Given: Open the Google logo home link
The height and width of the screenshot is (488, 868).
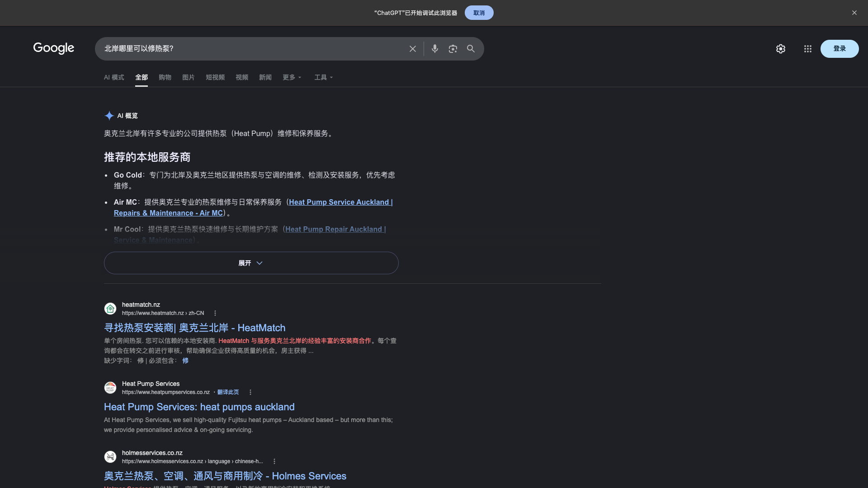Looking at the screenshot, I should (x=53, y=48).
